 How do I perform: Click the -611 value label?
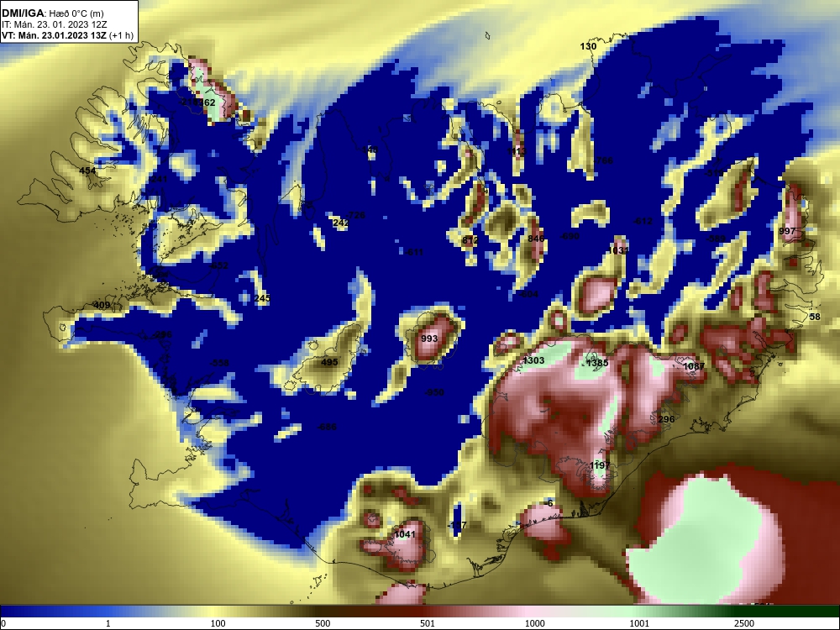click(414, 252)
